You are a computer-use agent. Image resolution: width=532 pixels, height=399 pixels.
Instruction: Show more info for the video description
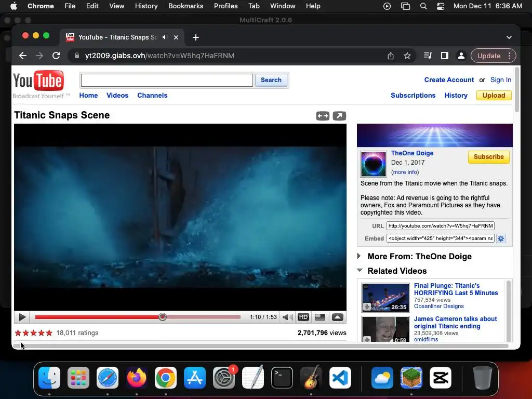click(405, 172)
